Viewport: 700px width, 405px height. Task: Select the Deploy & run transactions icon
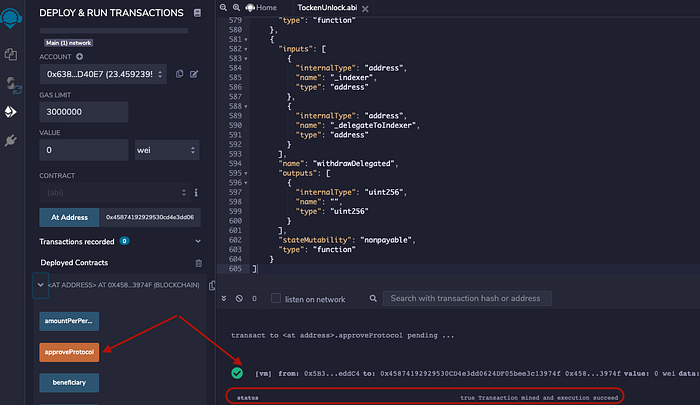point(11,112)
